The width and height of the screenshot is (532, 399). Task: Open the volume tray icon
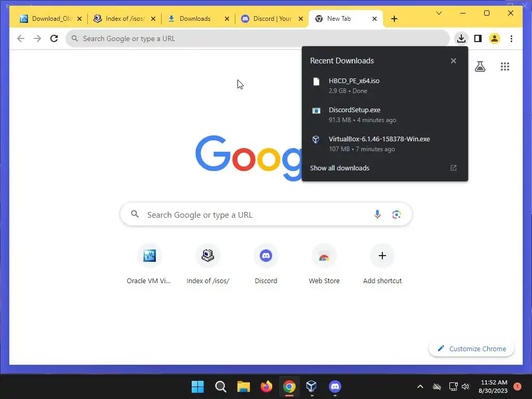(x=465, y=387)
